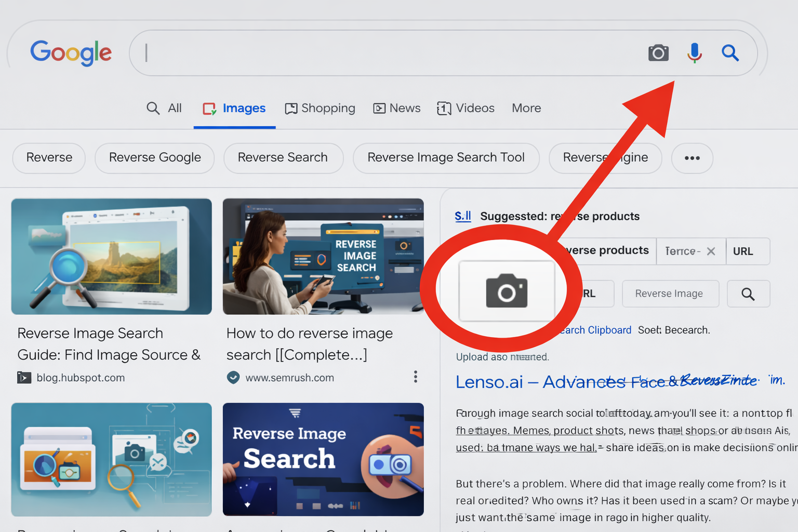The image size is (798, 532).
Task: Click the magnifier button beside Reverse Image
Action: 748,294
